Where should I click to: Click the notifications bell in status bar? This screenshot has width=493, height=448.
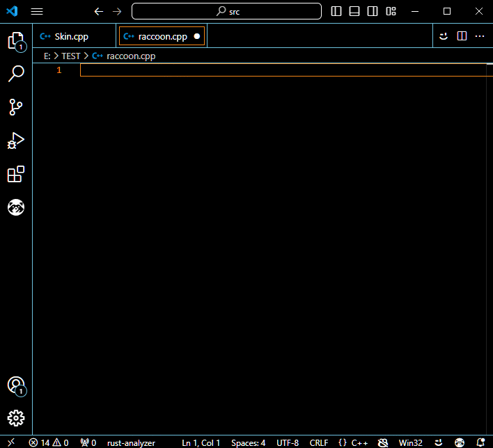tap(480, 442)
